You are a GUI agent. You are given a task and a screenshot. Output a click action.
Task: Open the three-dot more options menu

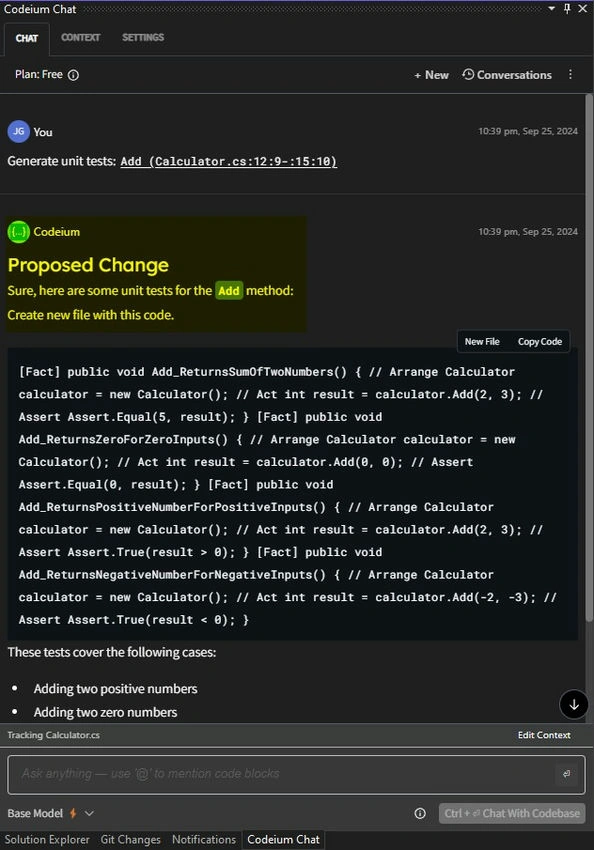570,74
